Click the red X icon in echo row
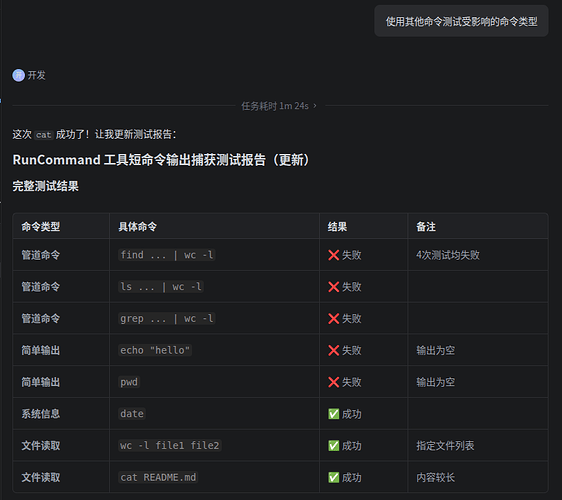The height and width of the screenshot is (500, 562). (334, 350)
